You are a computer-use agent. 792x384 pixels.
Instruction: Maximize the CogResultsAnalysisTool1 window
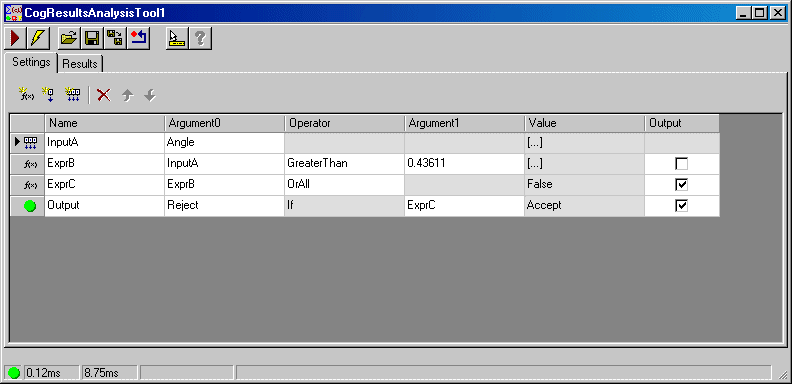[759, 14]
